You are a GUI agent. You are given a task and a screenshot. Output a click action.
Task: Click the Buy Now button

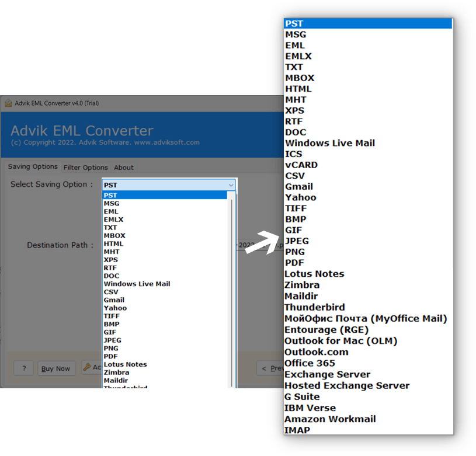tap(56, 368)
